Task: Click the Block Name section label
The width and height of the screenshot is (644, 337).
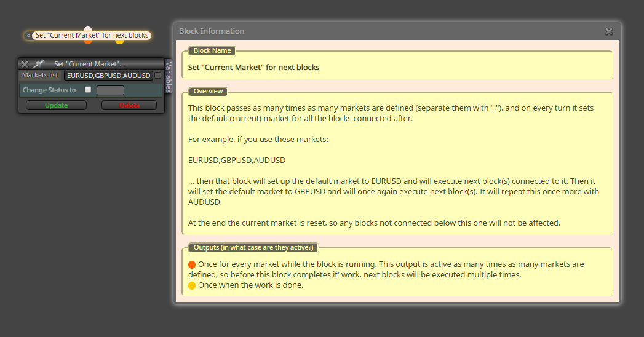Action: click(212, 50)
